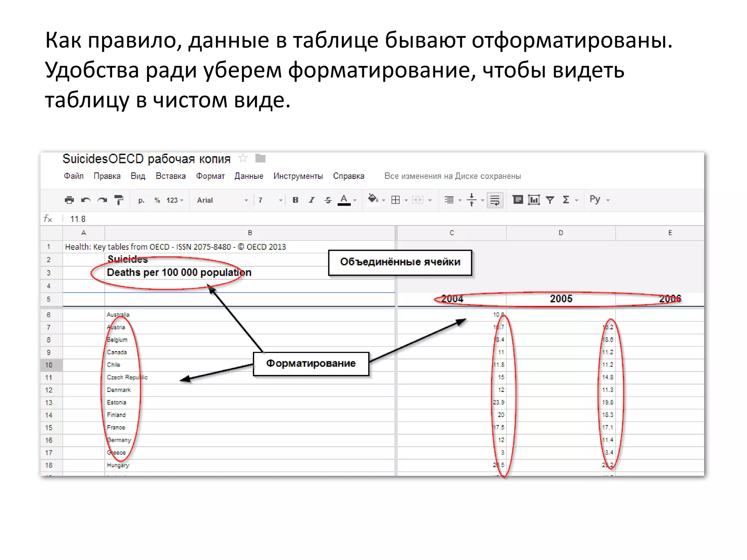Viewport: 747px width, 560px height.
Task: Expand the text color arrow
Action: pos(355,200)
